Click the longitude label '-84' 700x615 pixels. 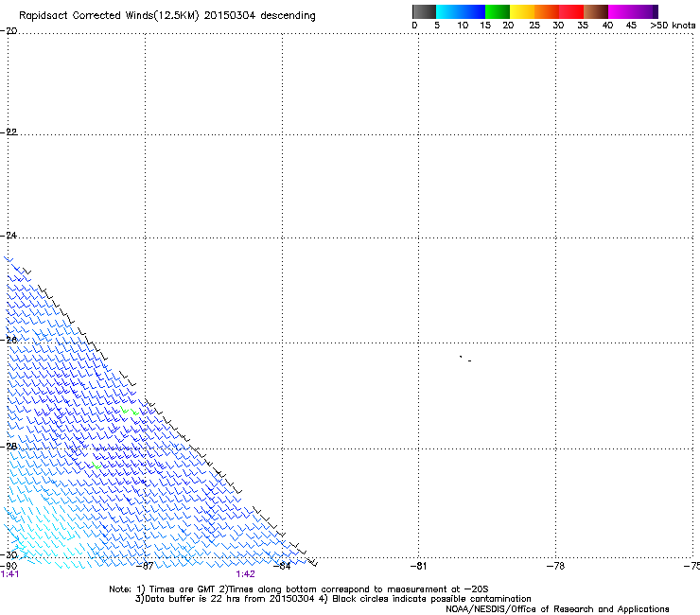click(x=282, y=566)
